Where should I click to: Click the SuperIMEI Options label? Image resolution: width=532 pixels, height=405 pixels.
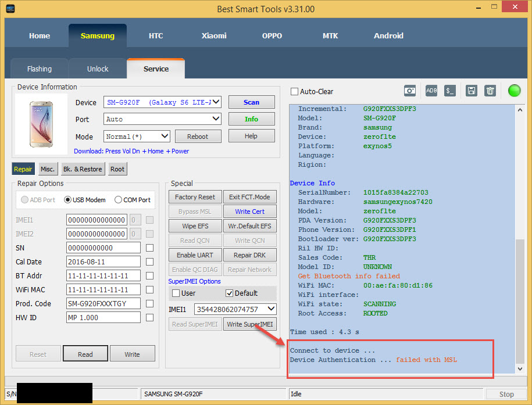(194, 281)
